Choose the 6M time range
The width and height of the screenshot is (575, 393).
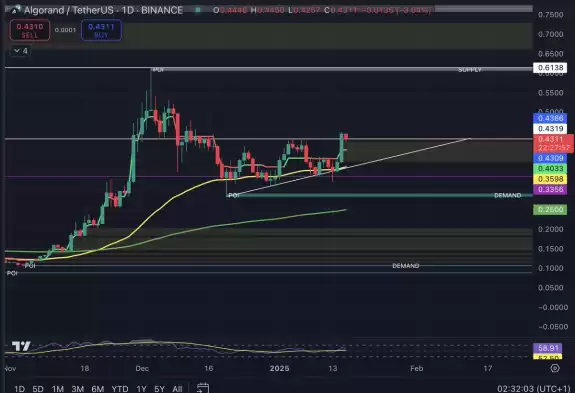(x=98, y=389)
